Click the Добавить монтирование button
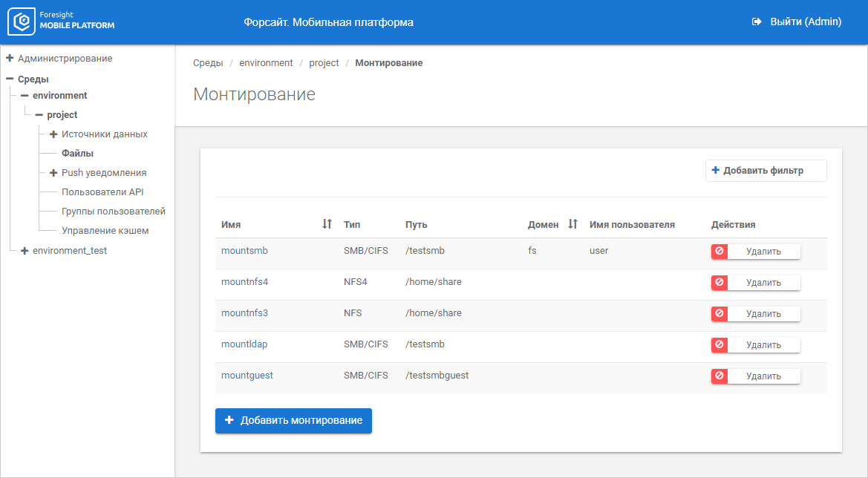Screen dimensions: 868x478 [x=293, y=420]
